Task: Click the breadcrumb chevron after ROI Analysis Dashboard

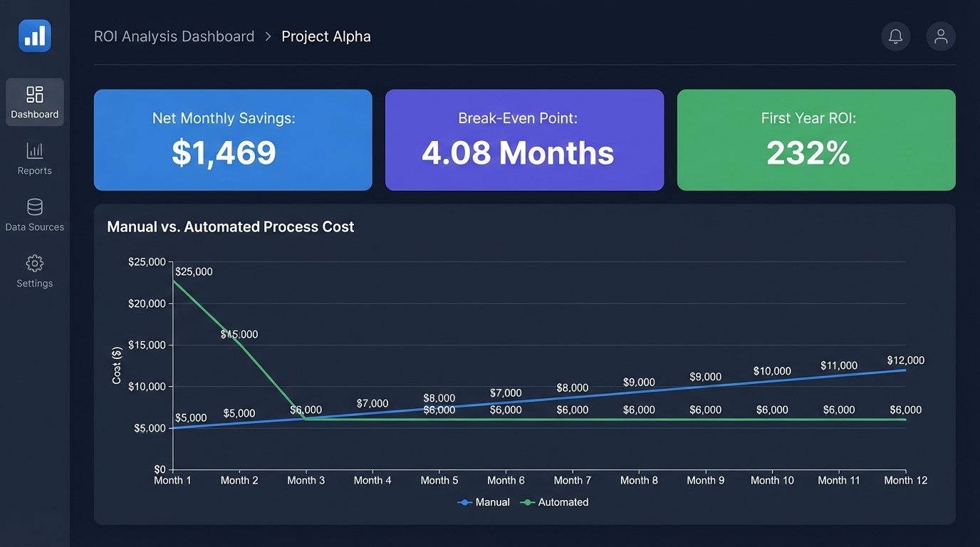Action: click(x=266, y=36)
